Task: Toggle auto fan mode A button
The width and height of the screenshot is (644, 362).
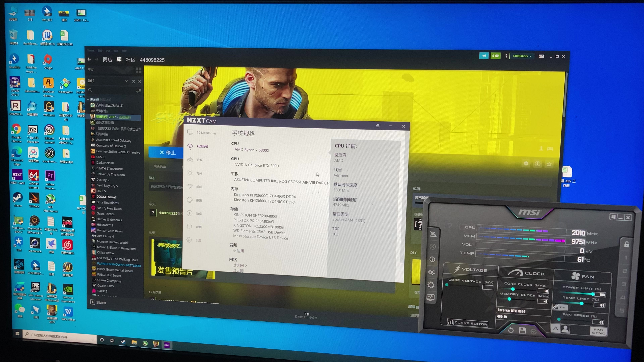Action: (x=555, y=329)
